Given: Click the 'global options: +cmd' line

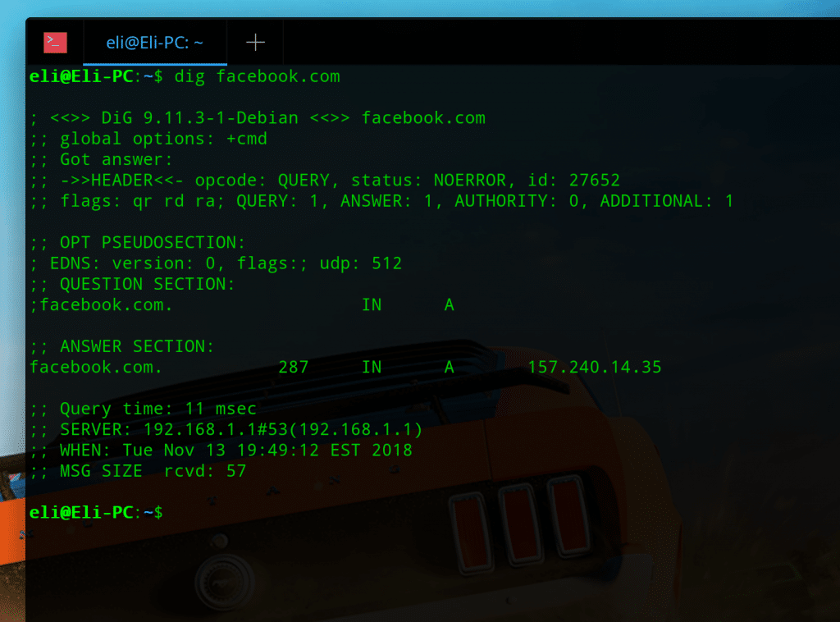Looking at the screenshot, I should [x=148, y=139].
